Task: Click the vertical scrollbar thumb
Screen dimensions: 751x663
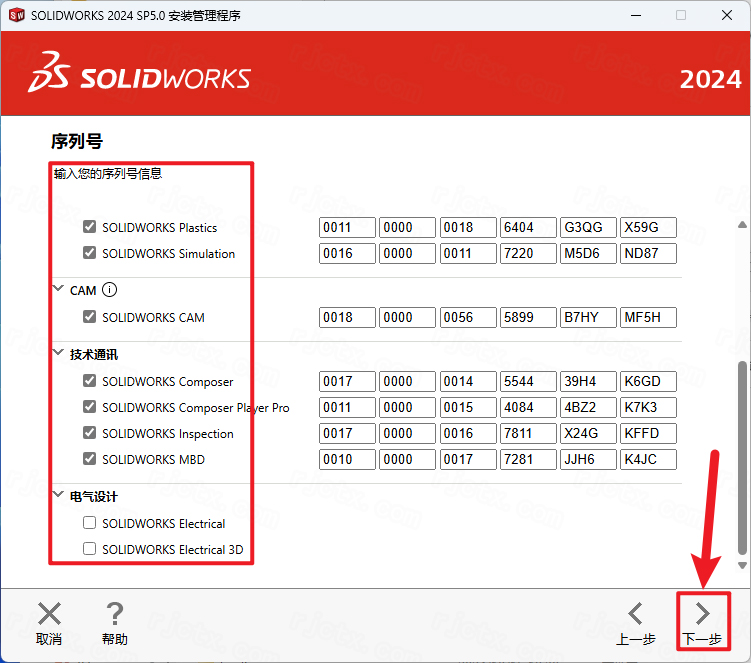Action: (742, 455)
